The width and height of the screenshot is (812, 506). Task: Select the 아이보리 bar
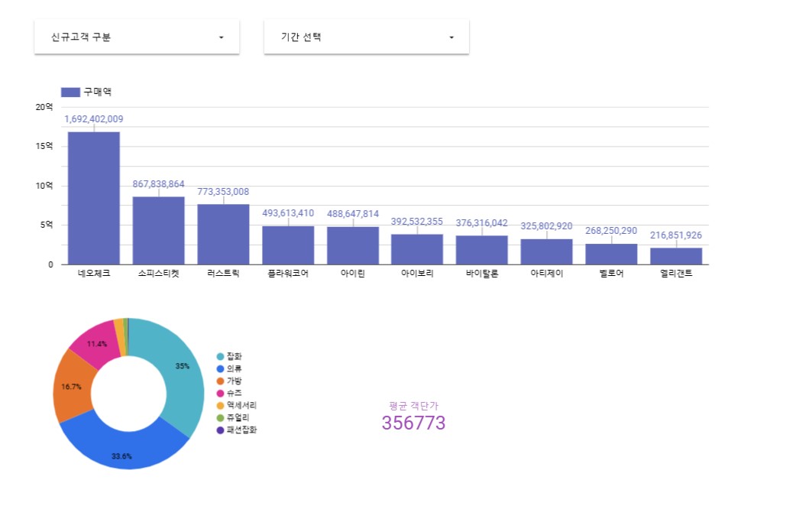[417, 249]
